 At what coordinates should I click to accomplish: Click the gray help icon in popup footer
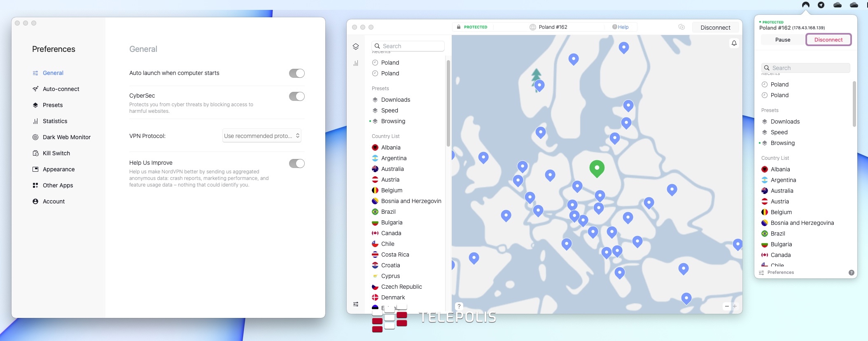point(851,273)
